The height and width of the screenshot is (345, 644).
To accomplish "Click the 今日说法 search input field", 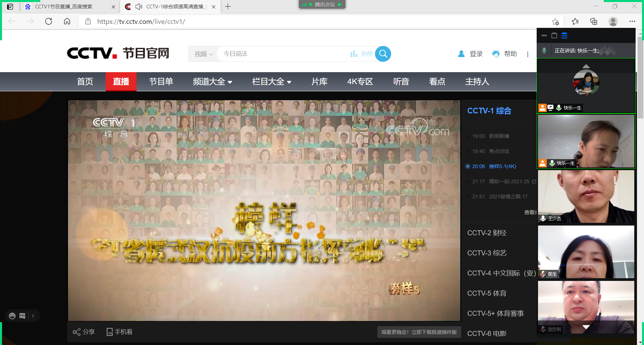I will (282, 54).
